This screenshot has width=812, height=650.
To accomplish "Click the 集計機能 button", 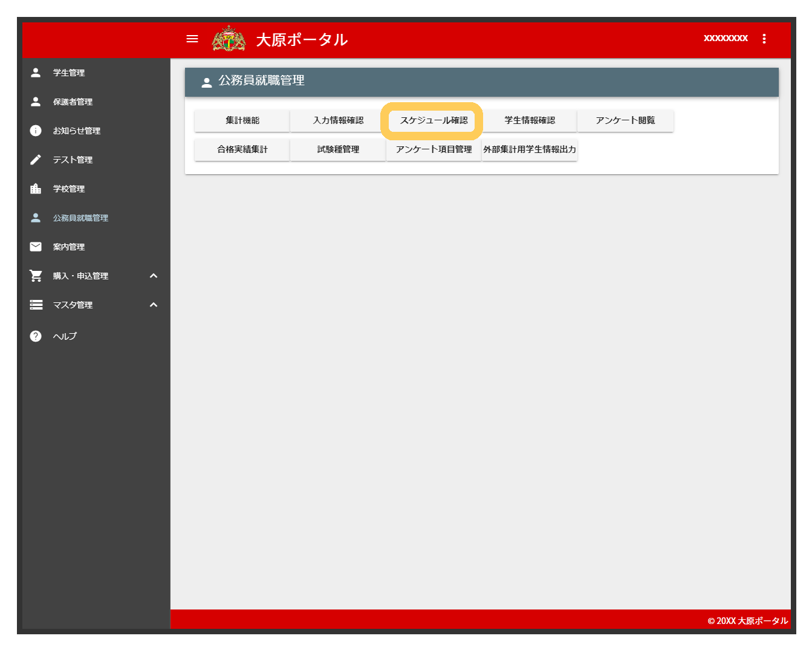I will 242,120.
